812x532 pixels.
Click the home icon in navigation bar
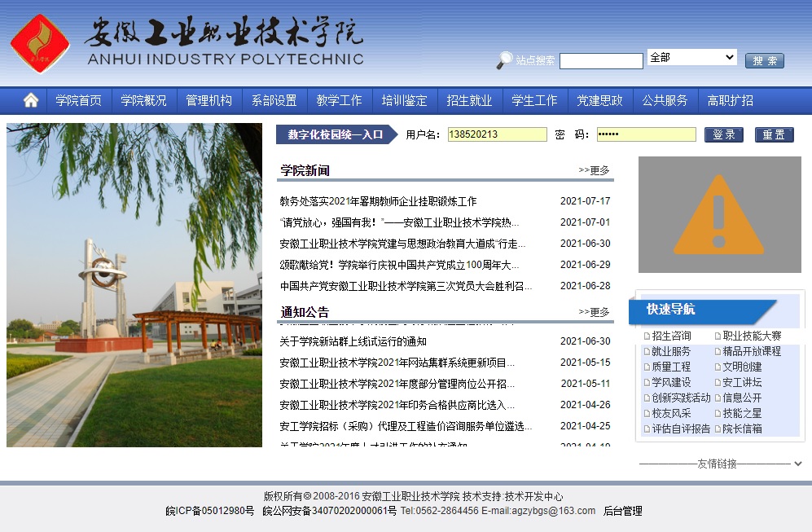31,100
